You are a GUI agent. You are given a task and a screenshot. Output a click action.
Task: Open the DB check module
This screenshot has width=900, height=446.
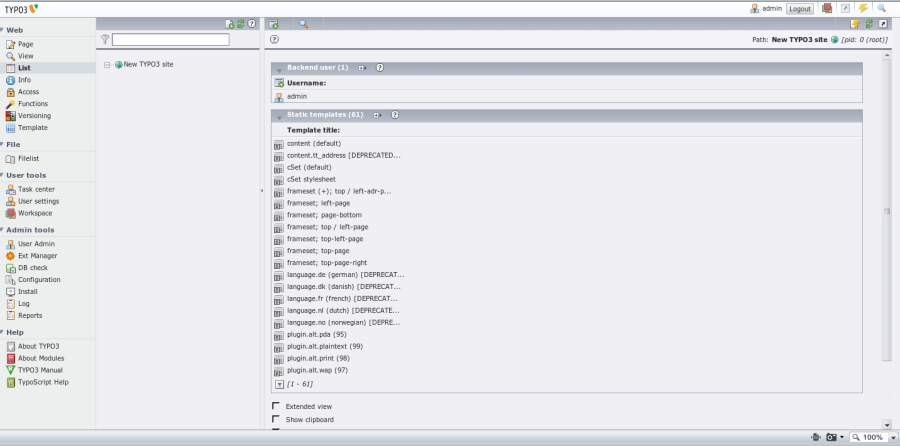[33, 267]
